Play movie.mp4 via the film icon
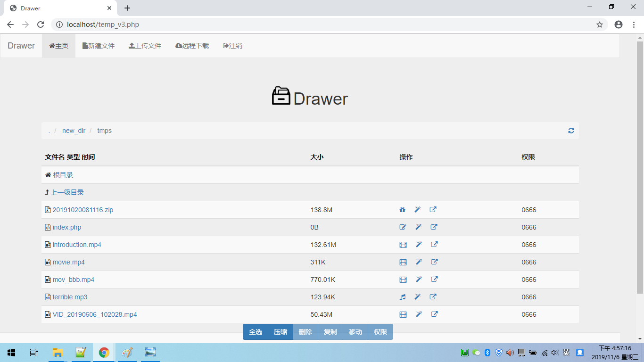The height and width of the screenshot is (362, 644). [403, 262]
